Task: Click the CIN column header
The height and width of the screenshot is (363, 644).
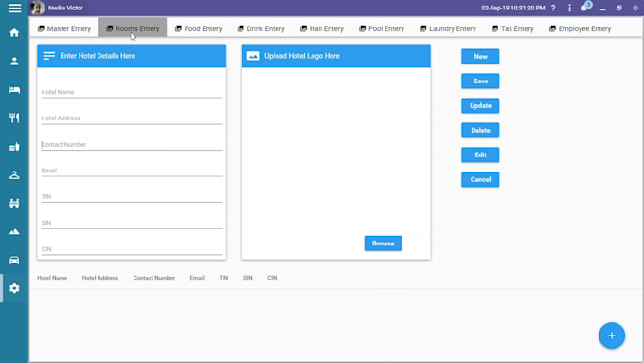Action: click(272, 278)
